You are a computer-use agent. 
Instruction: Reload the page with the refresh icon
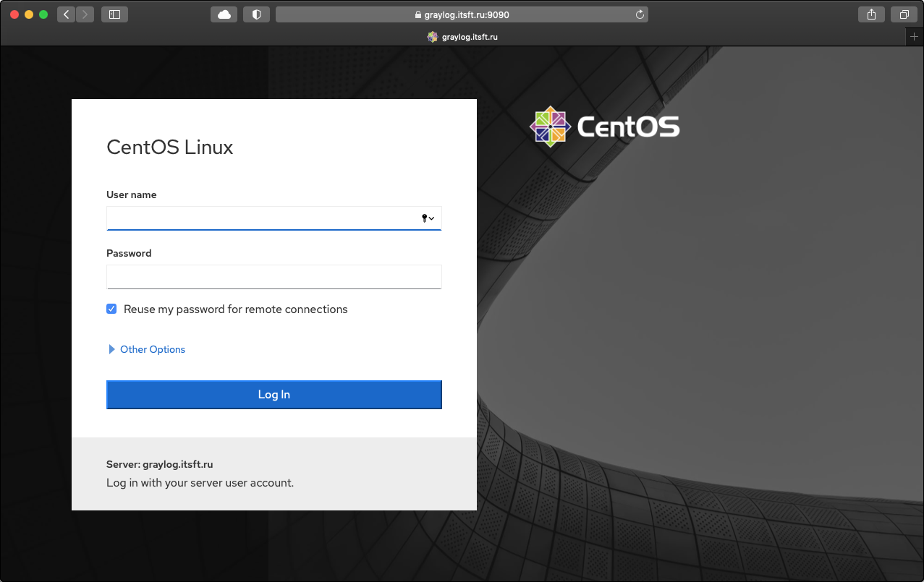click(x=638, y=14)
